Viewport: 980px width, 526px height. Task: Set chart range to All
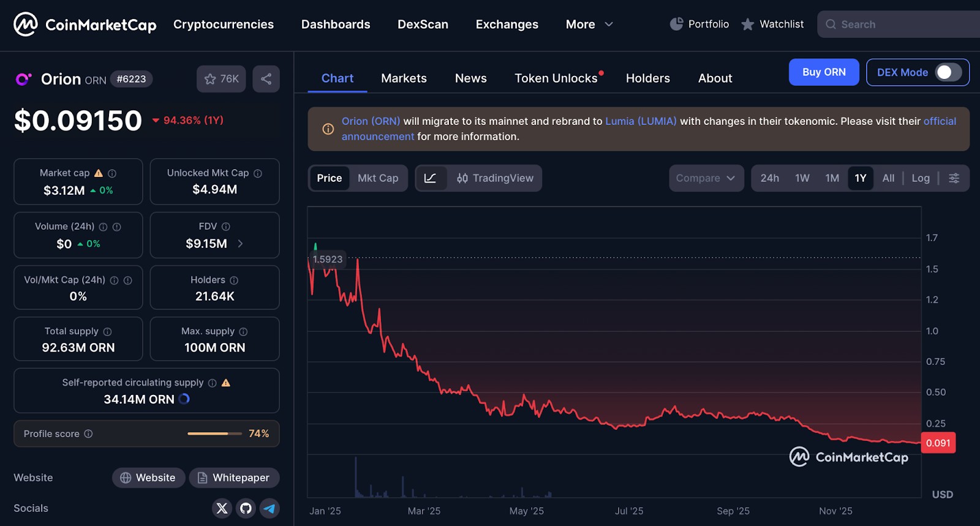(888, 178)
